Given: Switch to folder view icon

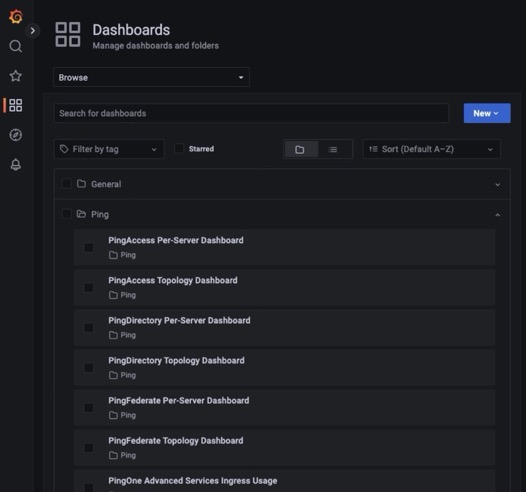Looking at the screenshot, I should [x=300, y=149].
